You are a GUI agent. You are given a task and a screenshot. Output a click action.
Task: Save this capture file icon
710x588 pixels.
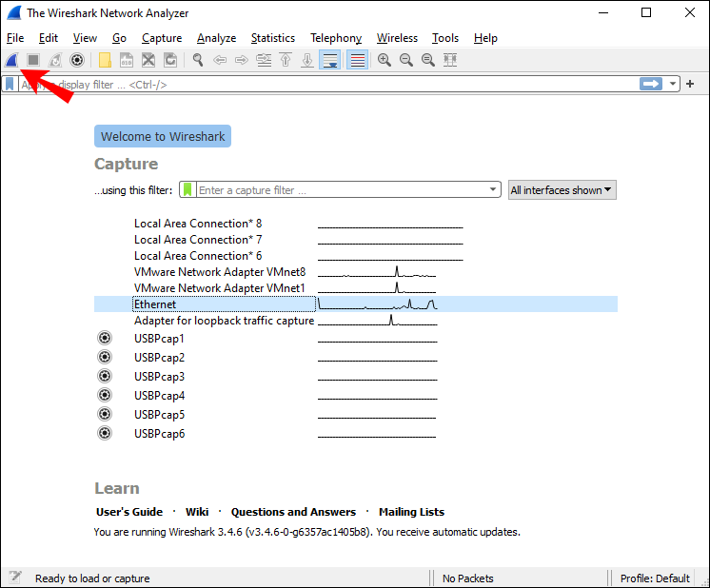(x=127, y=60)
